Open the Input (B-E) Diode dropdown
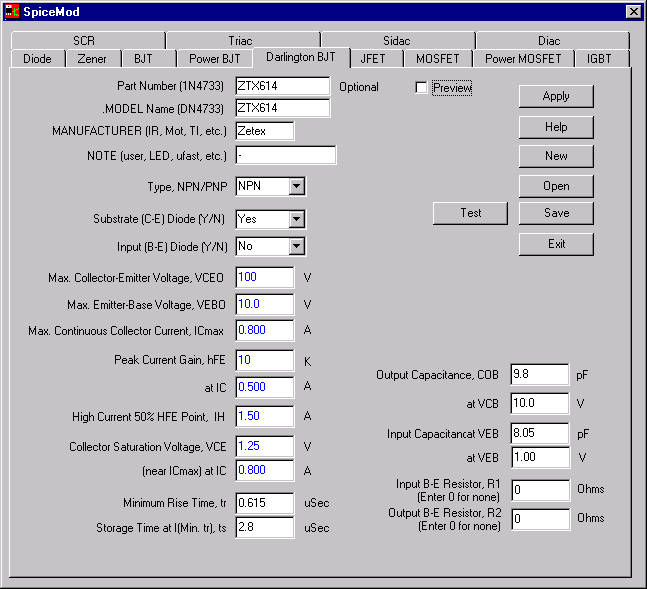Screen dimensions: 647x589 pos(296,246)
